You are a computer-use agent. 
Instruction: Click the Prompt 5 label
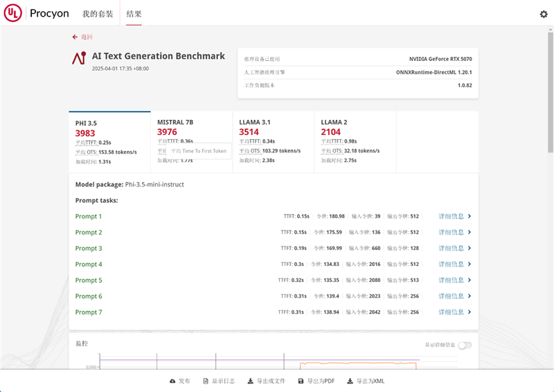(89, 280)
